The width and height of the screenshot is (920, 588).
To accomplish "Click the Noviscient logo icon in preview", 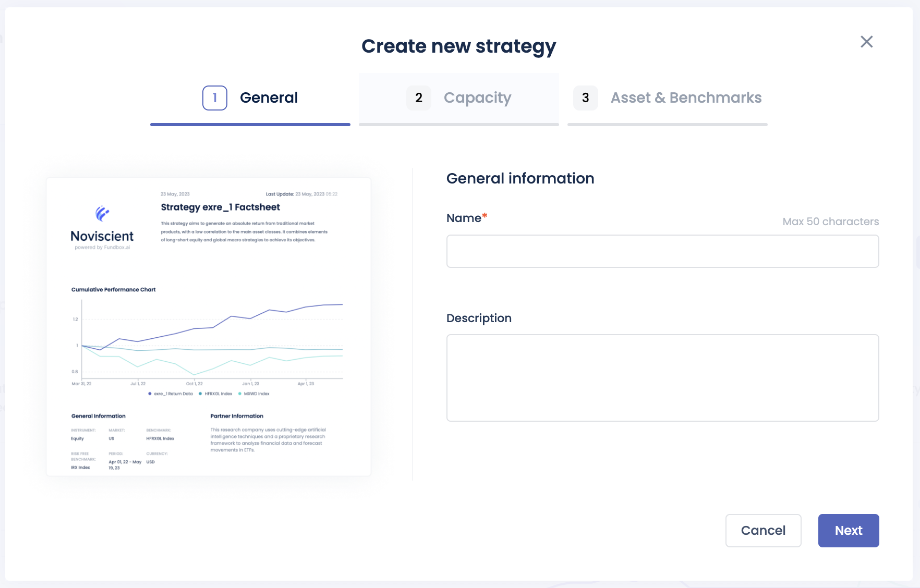I will click(102, 213).
